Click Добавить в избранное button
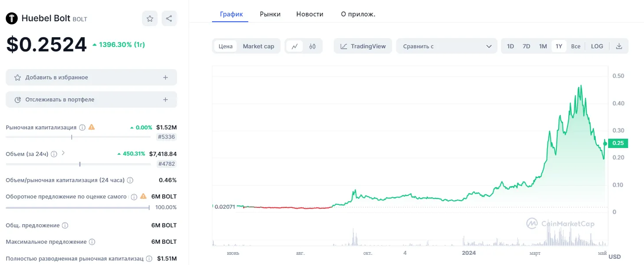 (91, 77)
